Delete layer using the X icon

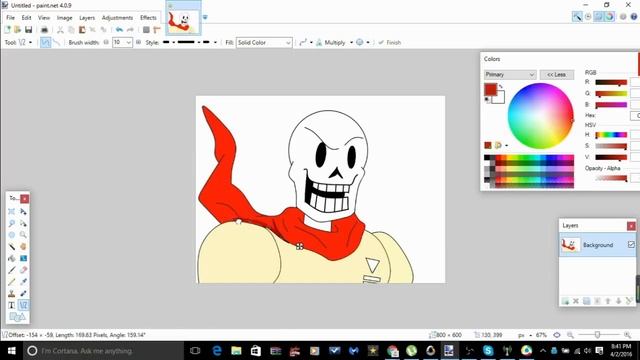point(576,301)
